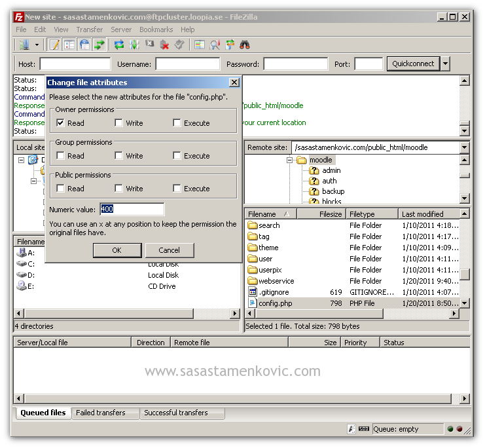Disconnect from server icon
The image size is (485, 448).
click(x=164, y=45)
